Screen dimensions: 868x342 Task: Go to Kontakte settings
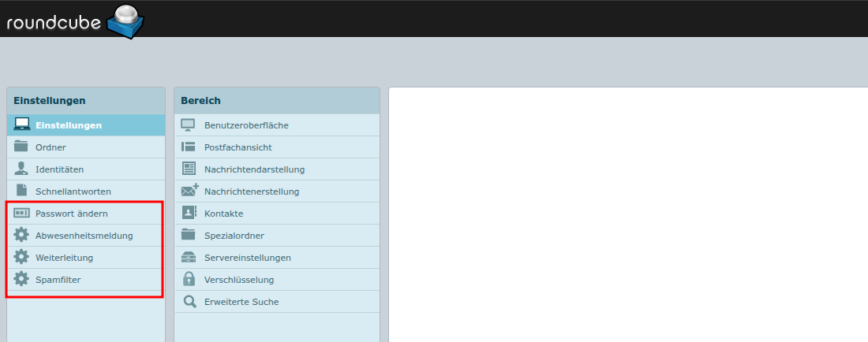coord(223,214)
